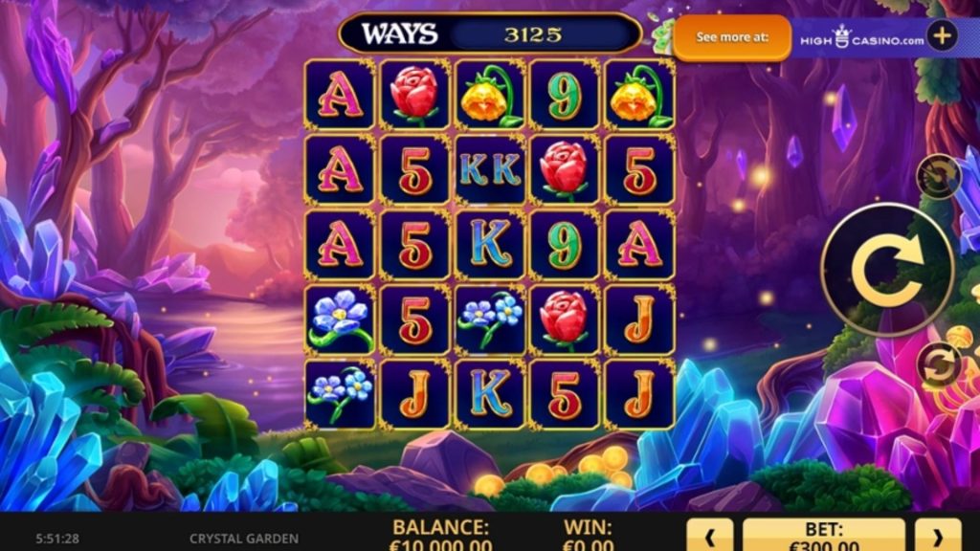980x551 pixels.
Task: Open the See more at orange button
Action: [732, 37]
